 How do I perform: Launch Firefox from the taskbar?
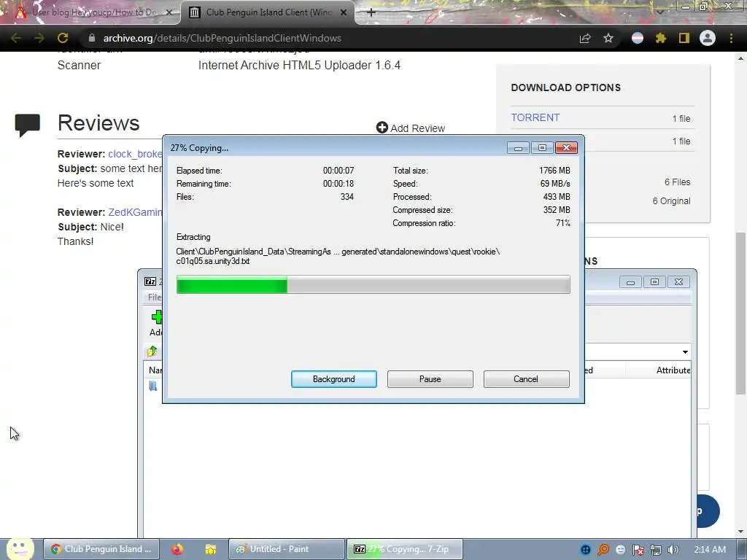[177, 549]
